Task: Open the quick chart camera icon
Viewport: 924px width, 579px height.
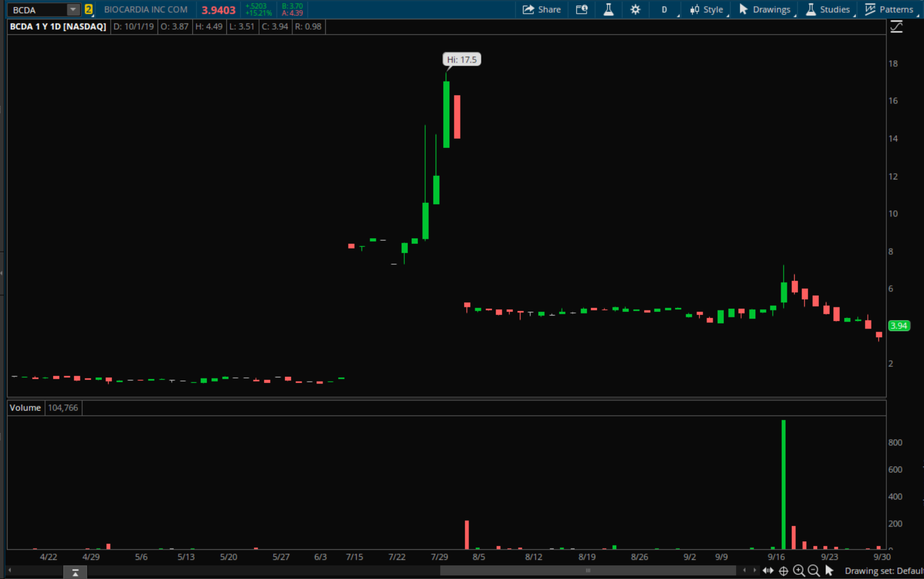Action: [582, 9]
